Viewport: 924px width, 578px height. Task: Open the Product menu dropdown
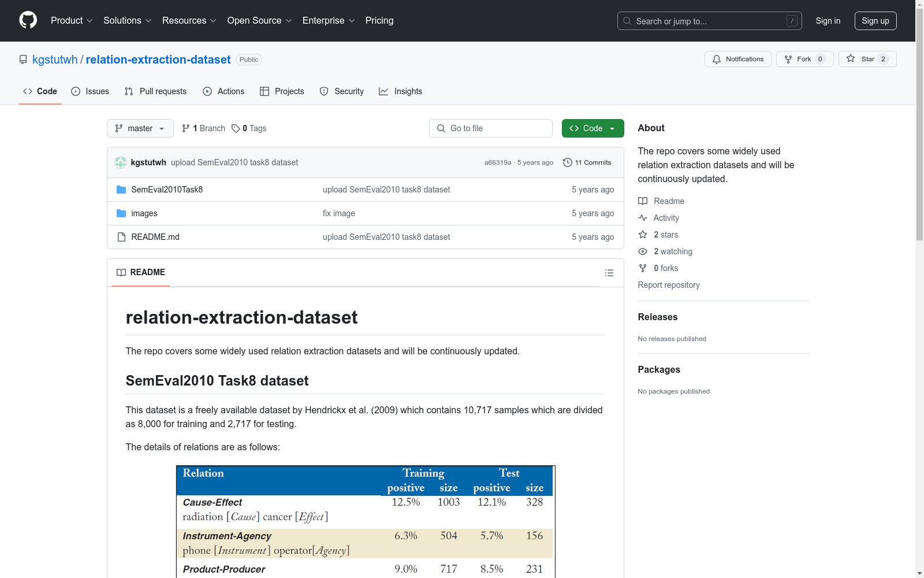click(x=72, y=21)
